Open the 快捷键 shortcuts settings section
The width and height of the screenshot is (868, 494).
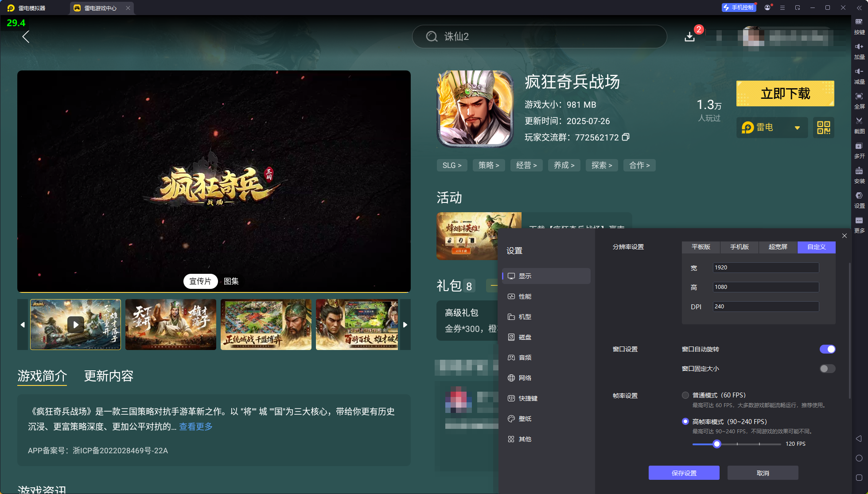point(546,398)
